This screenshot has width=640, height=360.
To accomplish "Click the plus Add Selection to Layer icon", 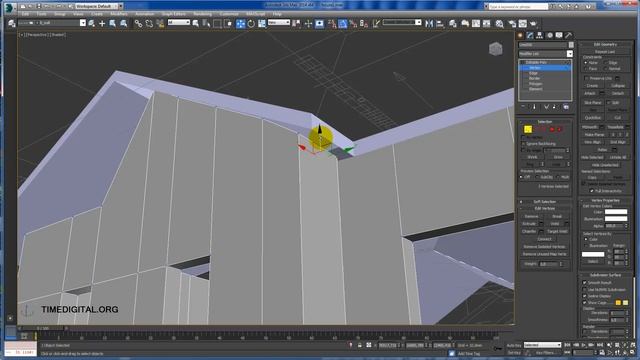I will (102, 23).
